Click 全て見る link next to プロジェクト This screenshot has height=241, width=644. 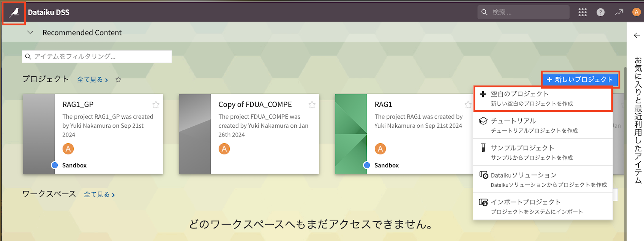[93, 80]
